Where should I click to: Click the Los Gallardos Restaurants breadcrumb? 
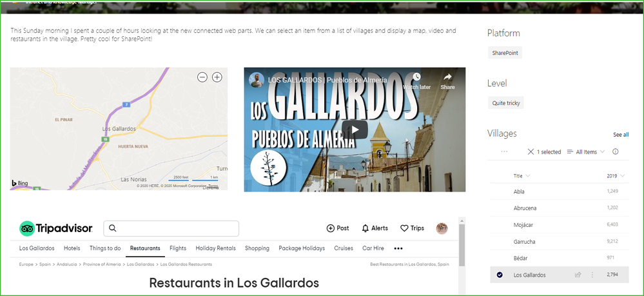(186, 264)
